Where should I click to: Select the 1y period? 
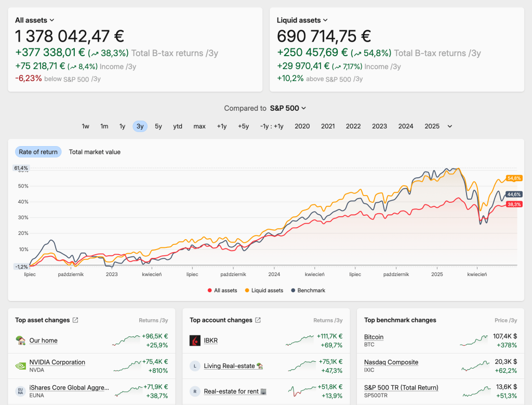click(x=123, y=126)
